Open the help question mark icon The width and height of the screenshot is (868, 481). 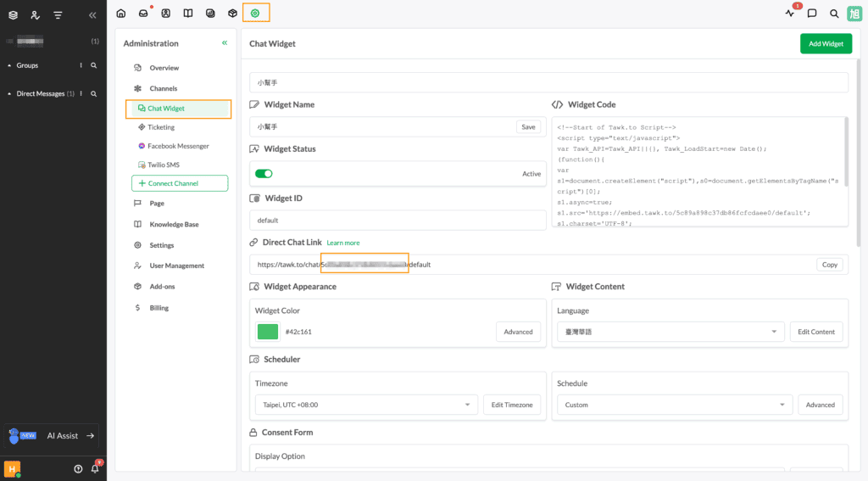coord(78,468)
